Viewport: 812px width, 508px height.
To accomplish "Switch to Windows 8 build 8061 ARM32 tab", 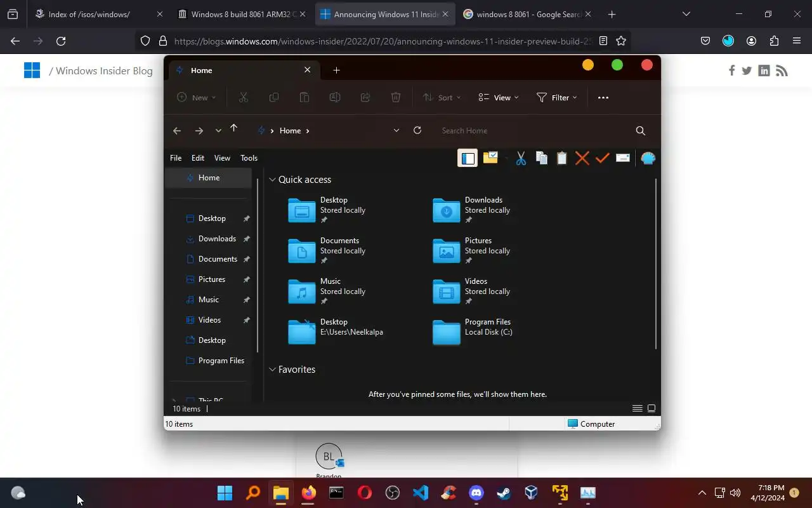I will [241, 14].
